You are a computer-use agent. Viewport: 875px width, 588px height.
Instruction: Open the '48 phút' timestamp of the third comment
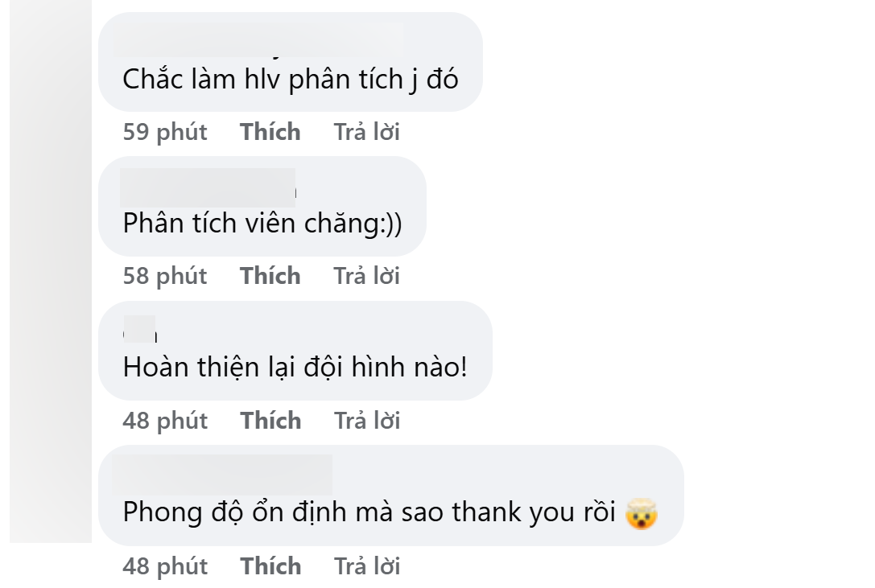(x=165, y=420)
